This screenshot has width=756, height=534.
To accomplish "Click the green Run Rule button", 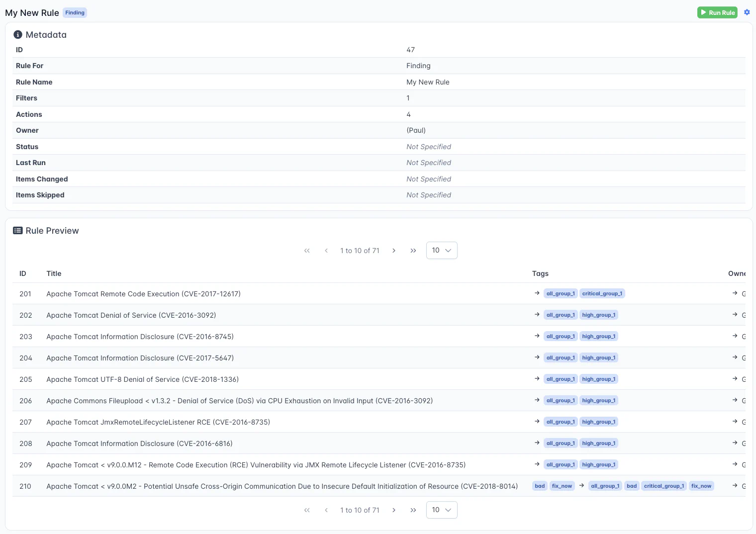I will [x=717, y=12].
